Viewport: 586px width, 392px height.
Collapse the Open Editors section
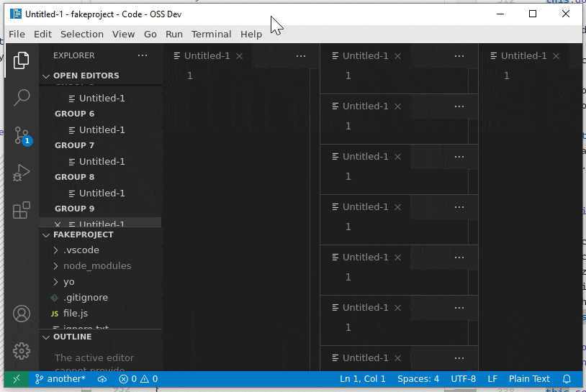86,76
